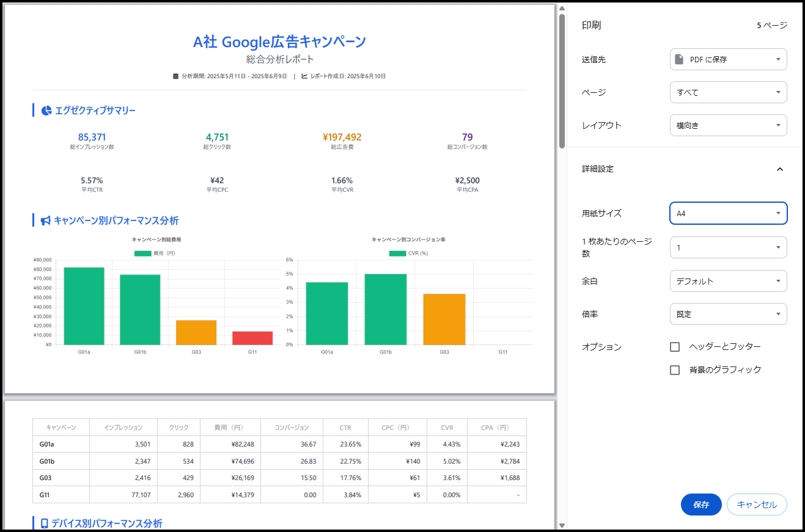805x532 pixels.
Task: Click the pie chart icon beside エグゼクティブサマリー
Action: [x=46, y=111]
